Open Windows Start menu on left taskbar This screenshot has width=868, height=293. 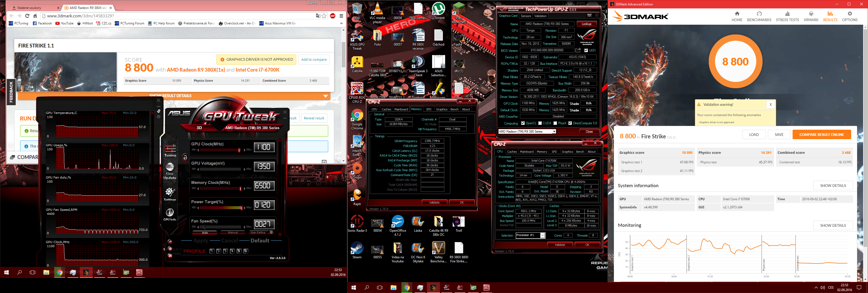click(x=7, y=272)
